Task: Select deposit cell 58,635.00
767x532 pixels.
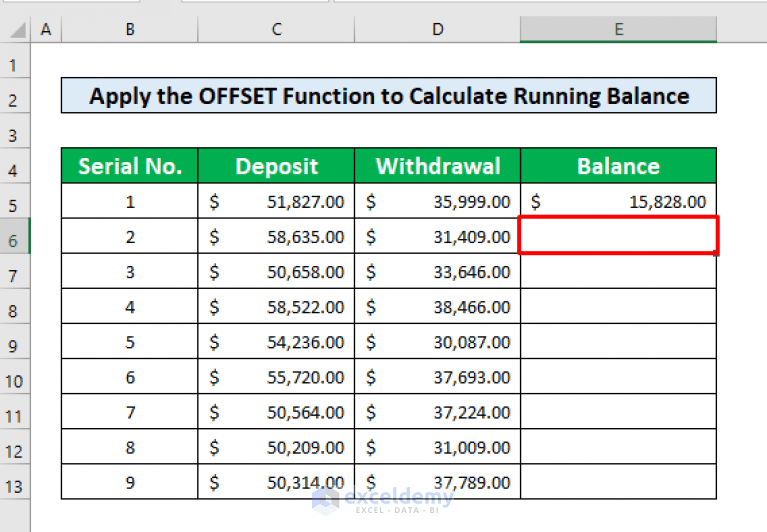Action: tap(276, 236)
